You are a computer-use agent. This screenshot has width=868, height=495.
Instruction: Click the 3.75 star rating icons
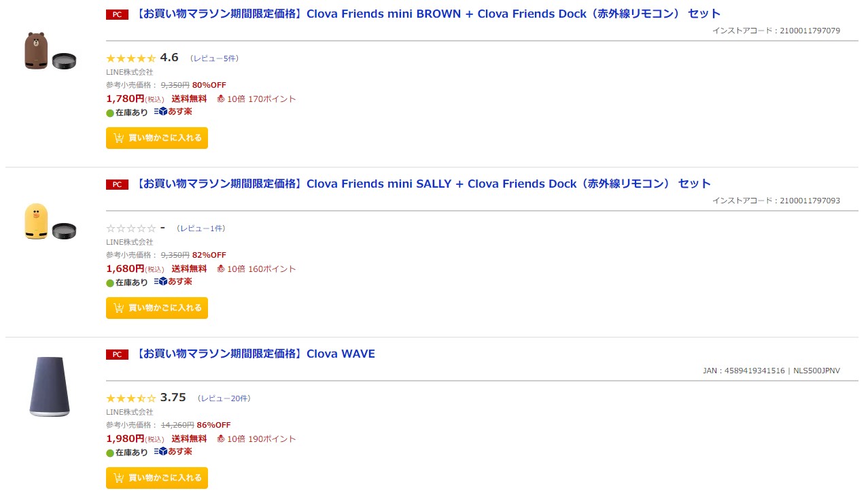click(x=131, y=398)
